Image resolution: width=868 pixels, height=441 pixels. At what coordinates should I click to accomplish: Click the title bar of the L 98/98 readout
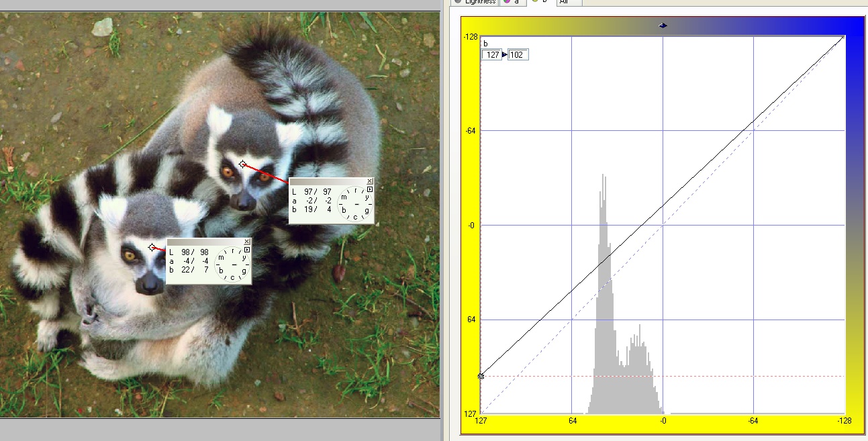pyautogui.click(x=205, y=242)
